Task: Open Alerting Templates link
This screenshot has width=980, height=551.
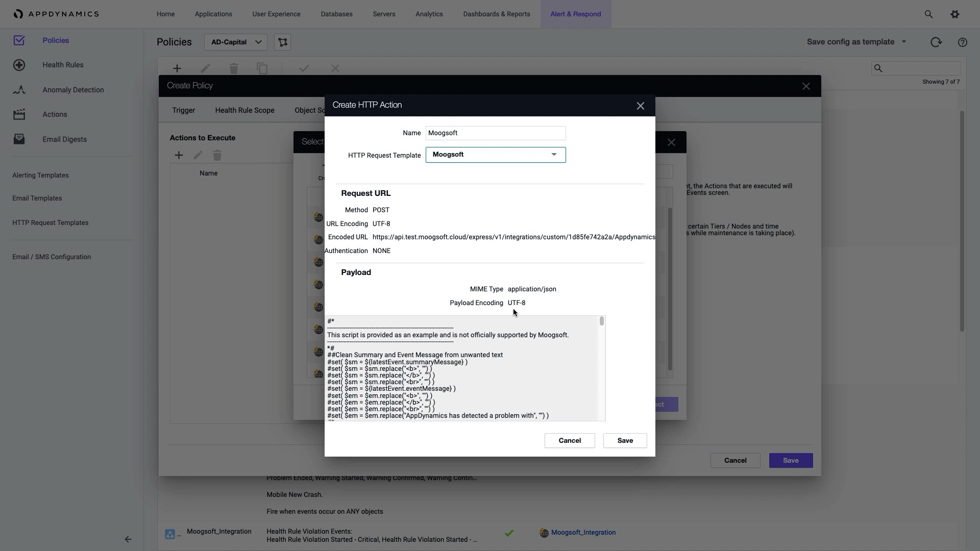Action: tap(40, 176)
